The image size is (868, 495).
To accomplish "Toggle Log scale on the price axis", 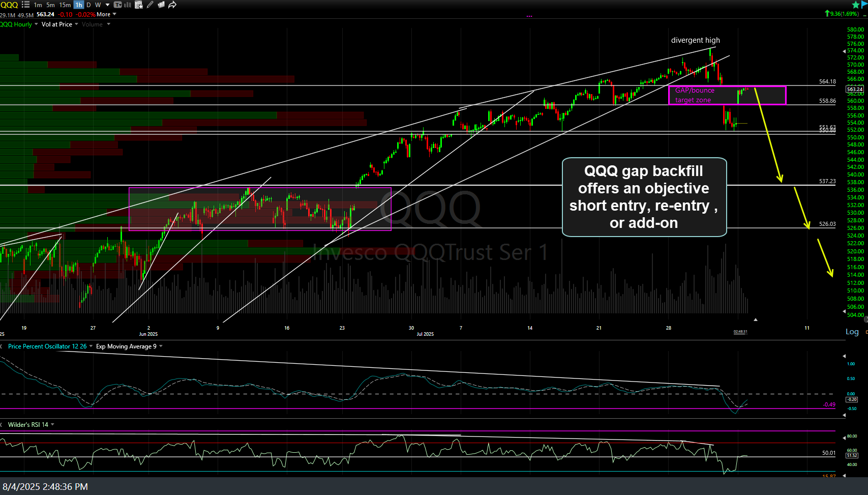I will pyautogui.click(x=852, y=332).
